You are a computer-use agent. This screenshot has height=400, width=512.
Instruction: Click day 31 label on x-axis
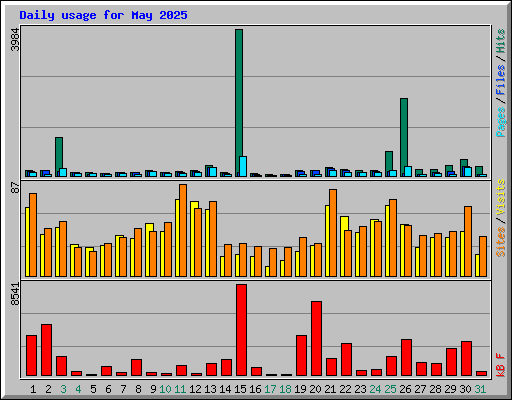[480, 389]
